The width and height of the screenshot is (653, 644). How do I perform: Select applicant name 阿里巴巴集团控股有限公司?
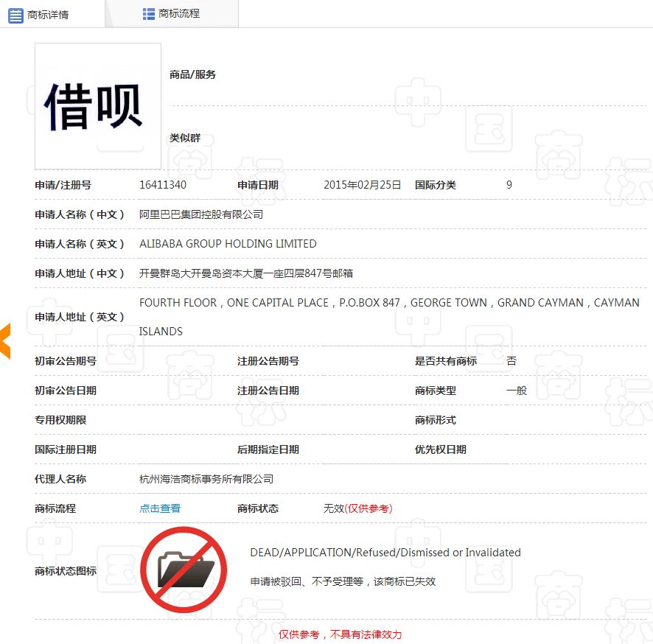pos(201,214)
